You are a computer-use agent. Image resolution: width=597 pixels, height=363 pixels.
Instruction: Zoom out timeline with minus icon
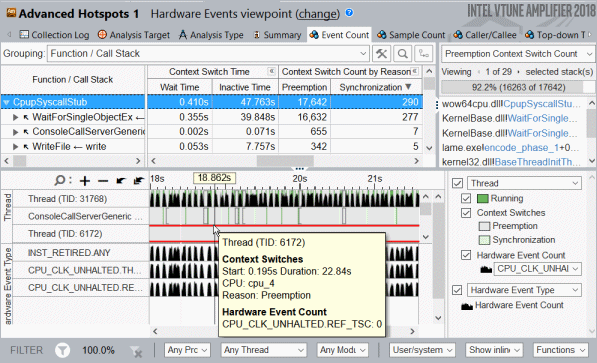pos(103,181)
